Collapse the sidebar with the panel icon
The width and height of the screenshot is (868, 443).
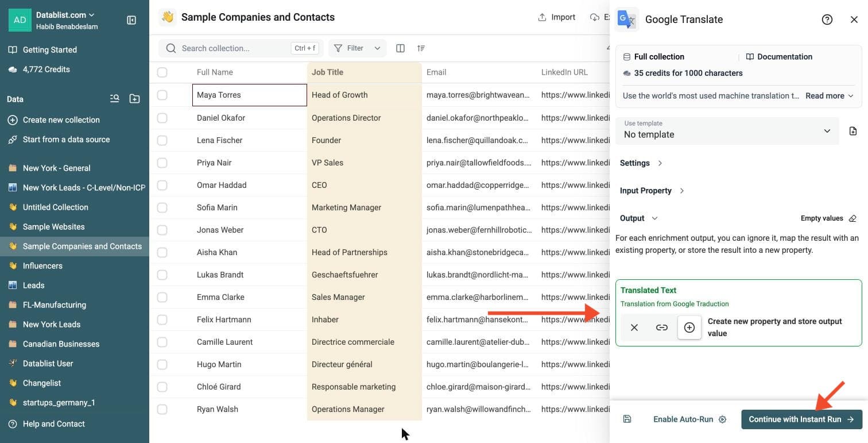131,20
